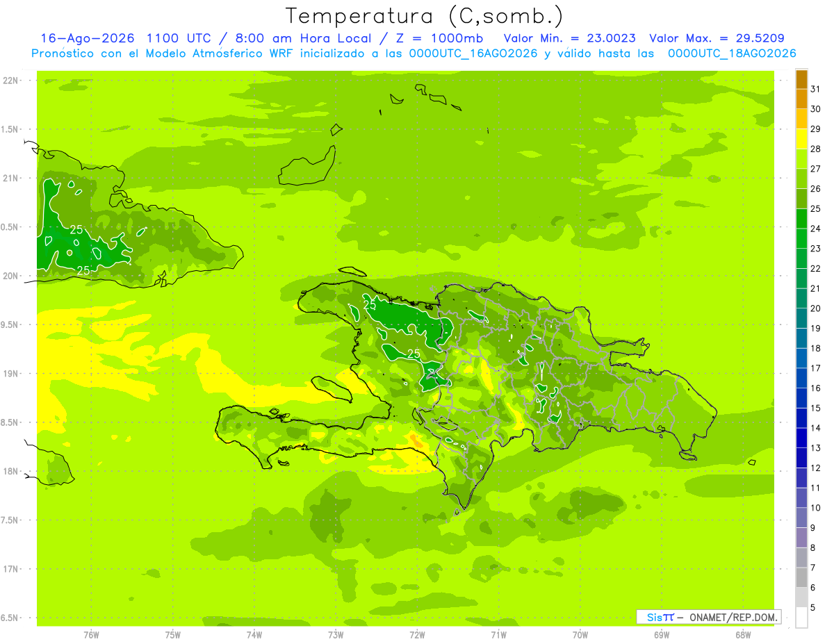Select "Valor Min. = 23.0023" text
The width and height of the screenshot is (834, 644).
570,38
